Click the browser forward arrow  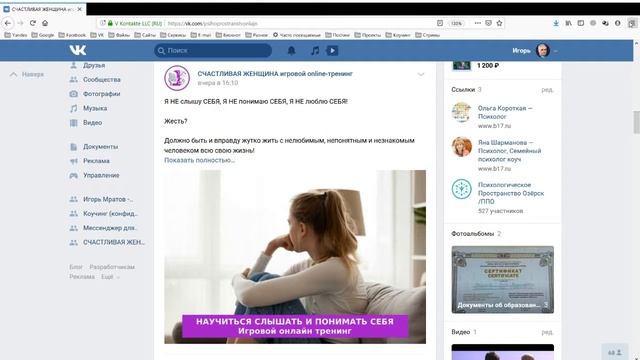click(x=20, y=23)
